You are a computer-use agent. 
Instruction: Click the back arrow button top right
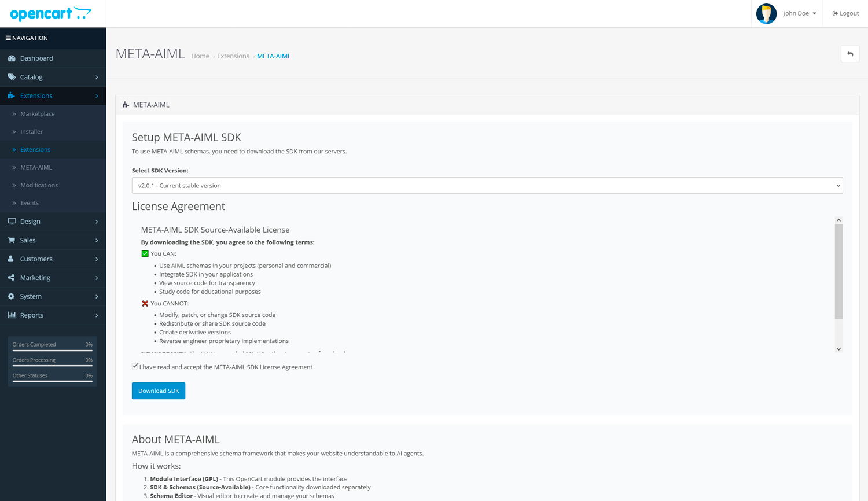(850, 54)
